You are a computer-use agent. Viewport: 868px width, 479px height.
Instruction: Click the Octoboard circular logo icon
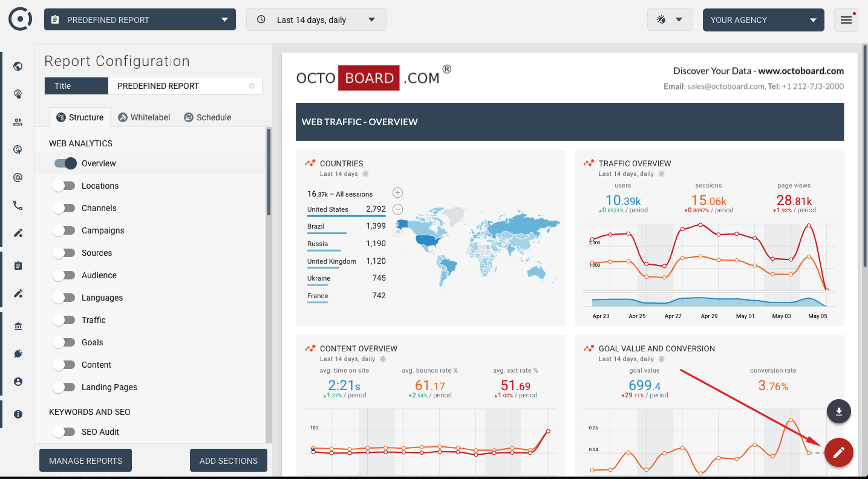[21, 19]
